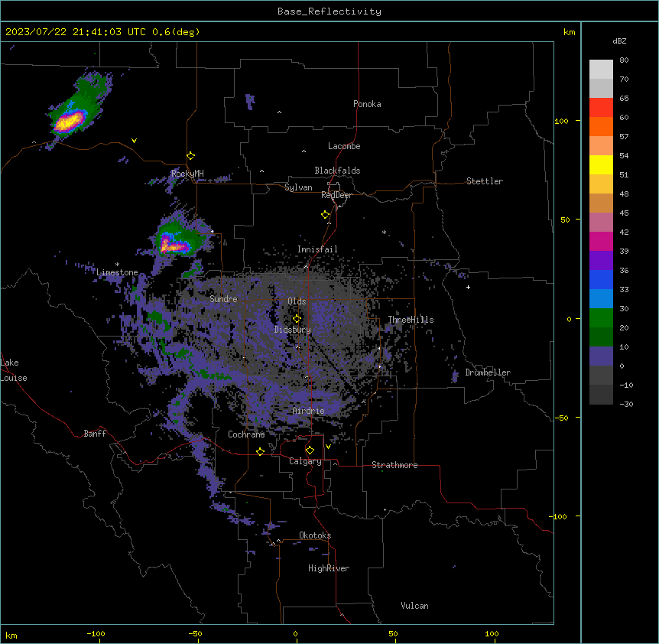Pick the white 70–80 dBZ legend swatch
The width and height of the screenshot is (659, 644).
pyautogui.click(x=601, y=70)
